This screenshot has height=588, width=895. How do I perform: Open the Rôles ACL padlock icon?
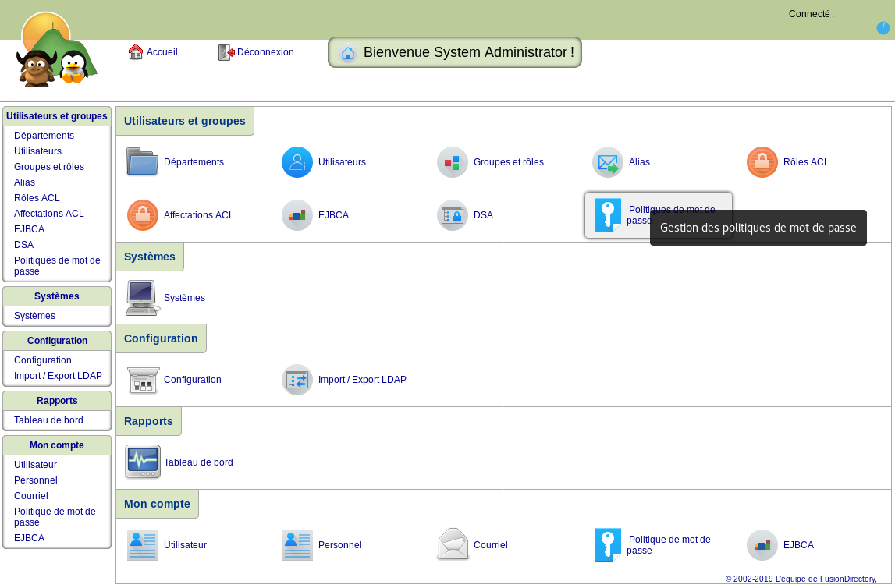pyautogui.click(x=762, y=162)
